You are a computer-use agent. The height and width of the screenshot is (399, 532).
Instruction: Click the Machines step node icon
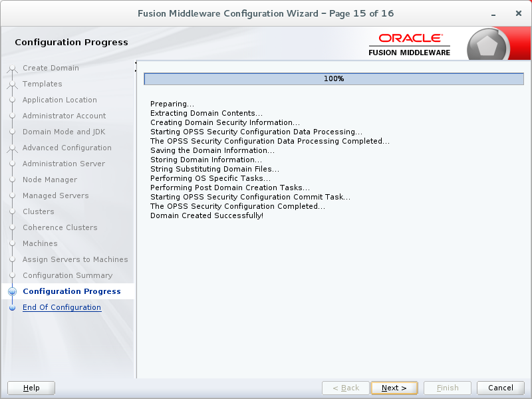12,243
